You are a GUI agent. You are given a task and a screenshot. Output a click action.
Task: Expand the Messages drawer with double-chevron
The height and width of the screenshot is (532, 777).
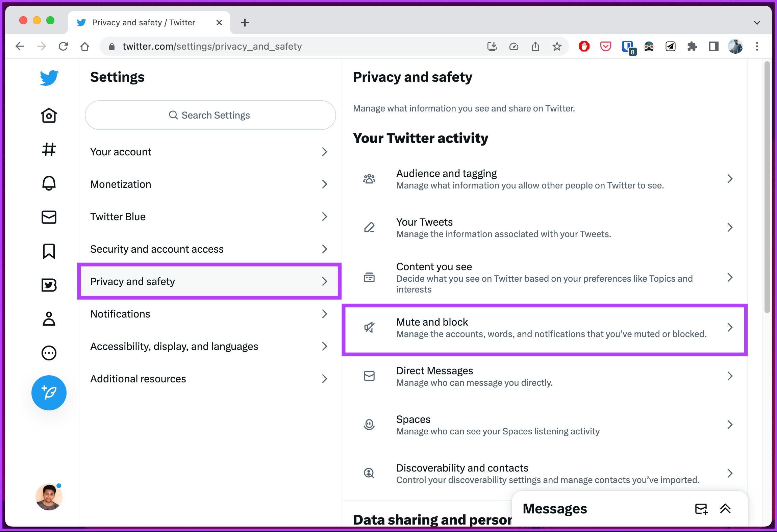725,509
